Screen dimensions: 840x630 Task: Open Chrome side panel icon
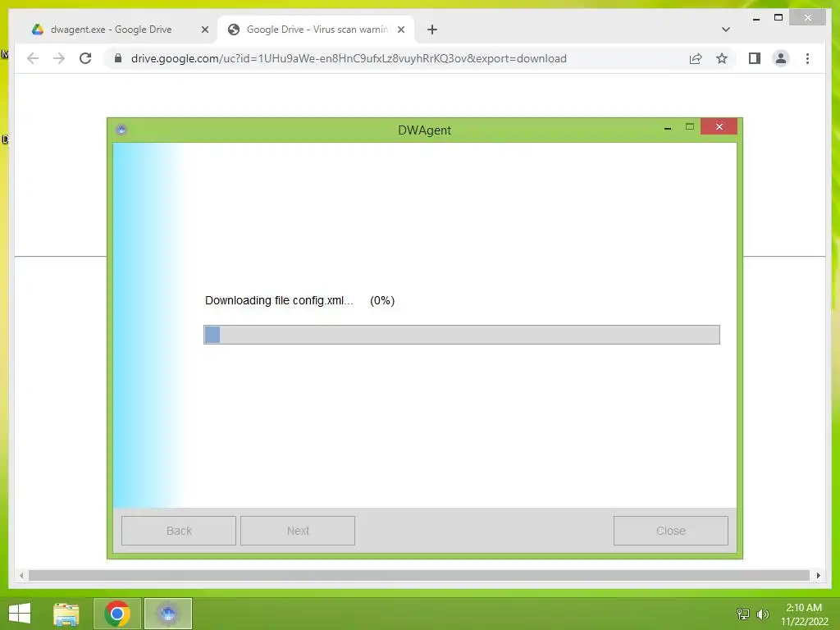pyautogui.click(x=755, y=58)
